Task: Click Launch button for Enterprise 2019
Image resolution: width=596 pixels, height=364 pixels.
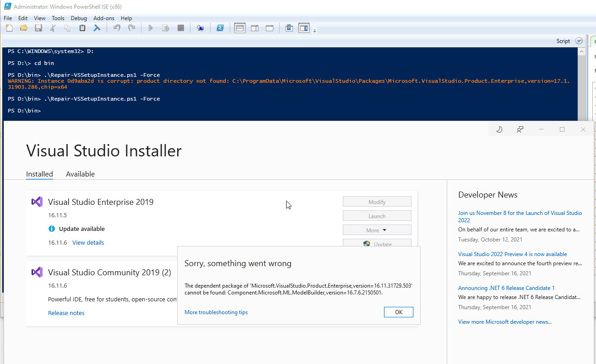Action: pyautogui.click(x=377, y=216)
